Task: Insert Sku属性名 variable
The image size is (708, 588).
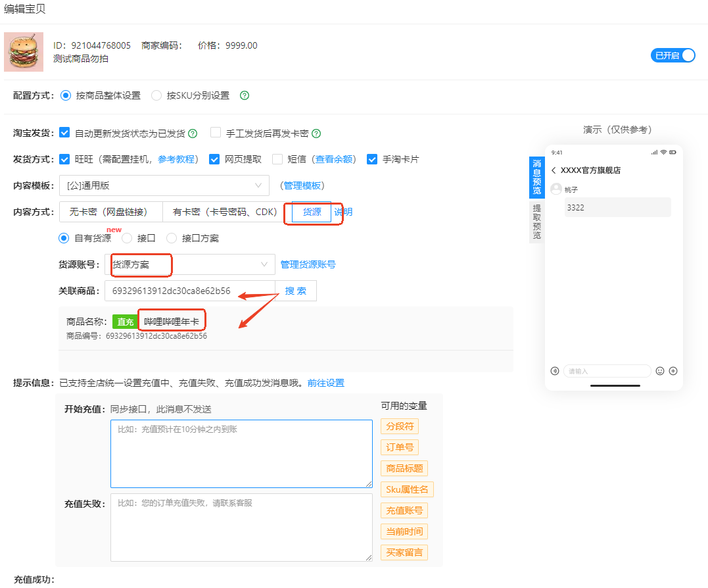Action: tap(408, 489)
